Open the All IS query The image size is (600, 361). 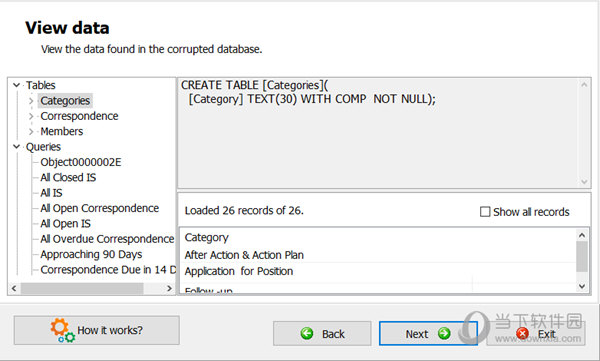pyautogui.click(x=51, y=193)
